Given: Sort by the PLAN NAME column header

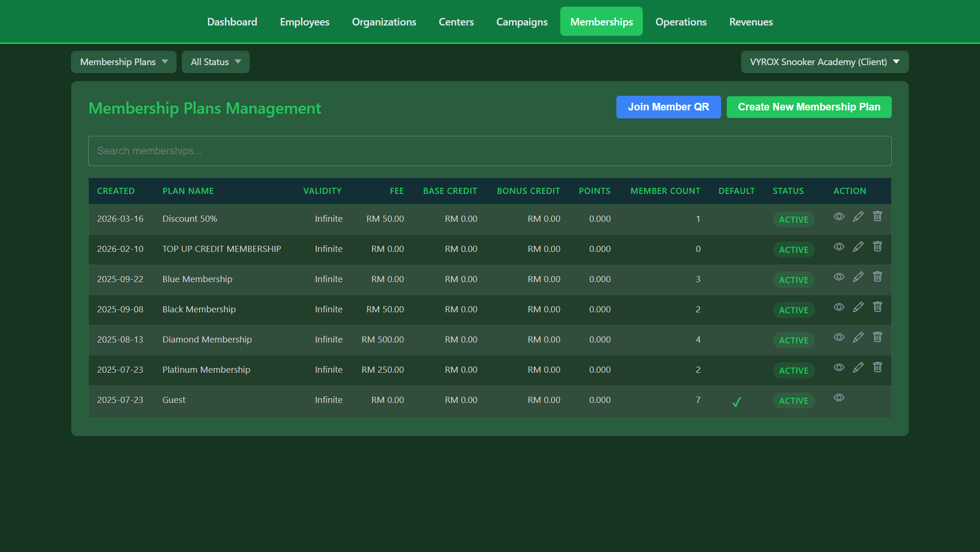Looking at the screenshot, I should pyautogui.click(x=188, y=191).
